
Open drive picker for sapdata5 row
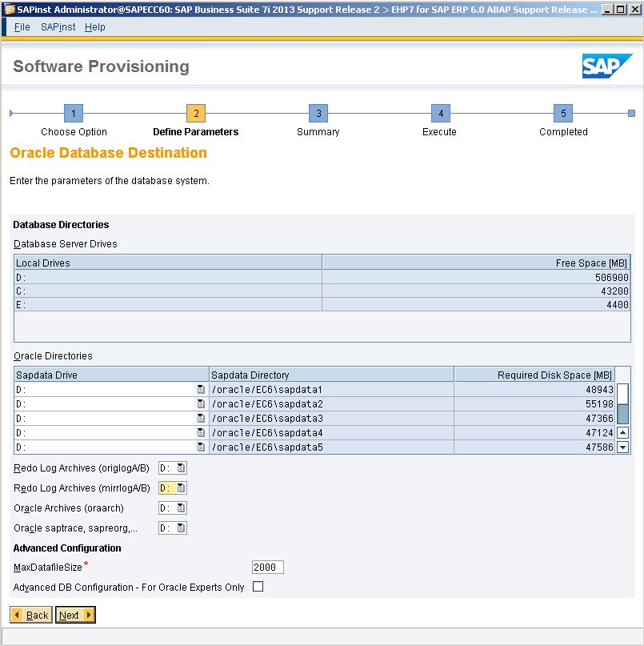201,447
